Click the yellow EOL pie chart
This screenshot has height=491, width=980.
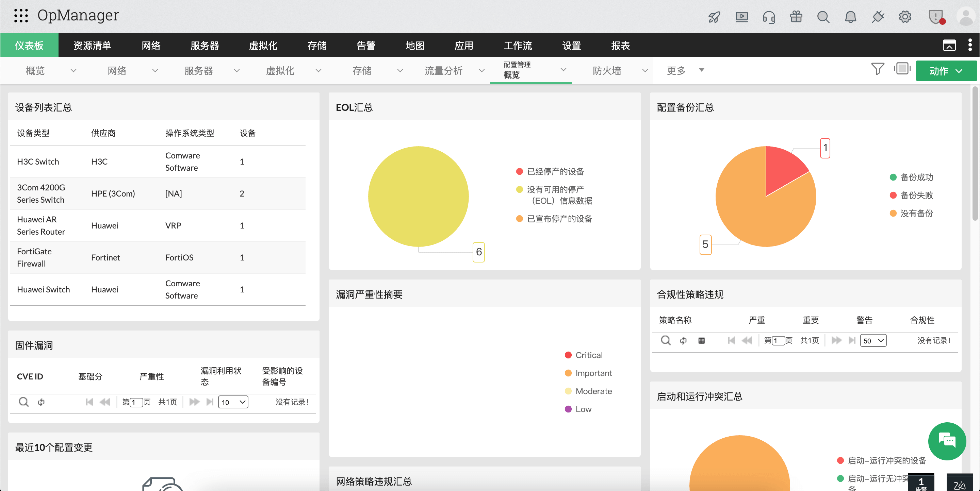pos(418,197)
